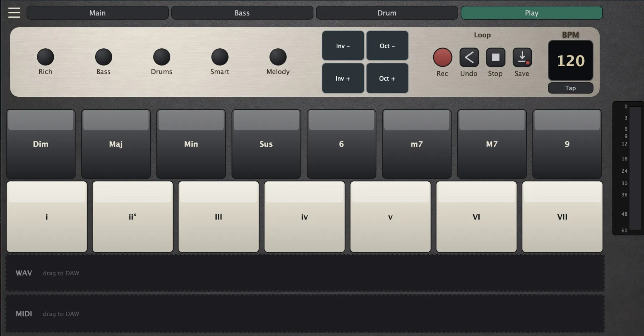Play the VII chord key
Image resolution: width=644 pixels, height=336 pixels.
[562, 217]
